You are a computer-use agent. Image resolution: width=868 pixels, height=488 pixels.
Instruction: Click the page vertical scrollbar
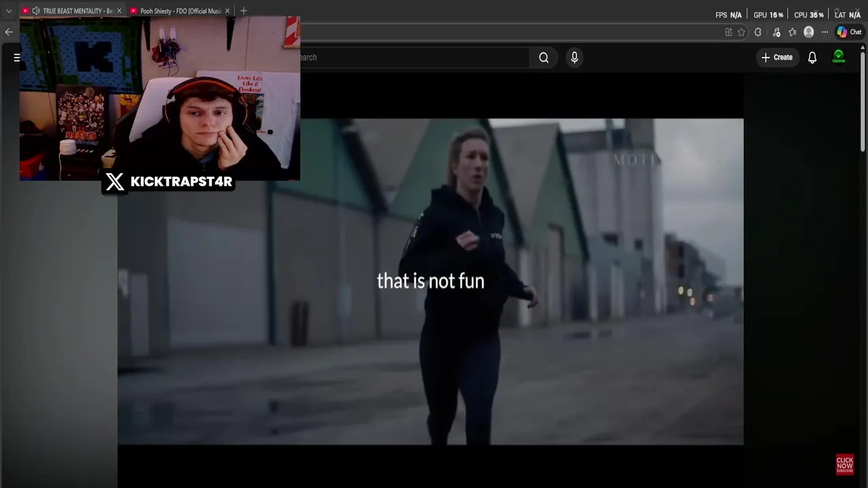coord(863,102)
